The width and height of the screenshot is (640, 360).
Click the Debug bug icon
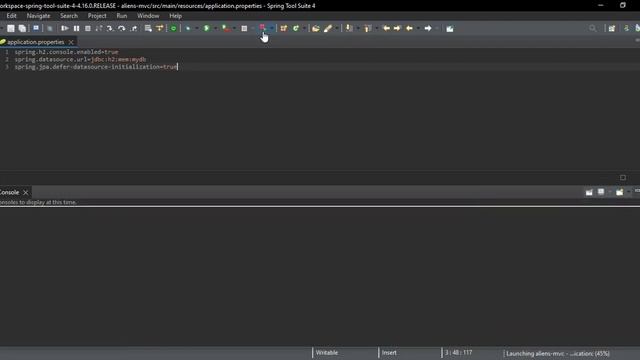[188, 28]
